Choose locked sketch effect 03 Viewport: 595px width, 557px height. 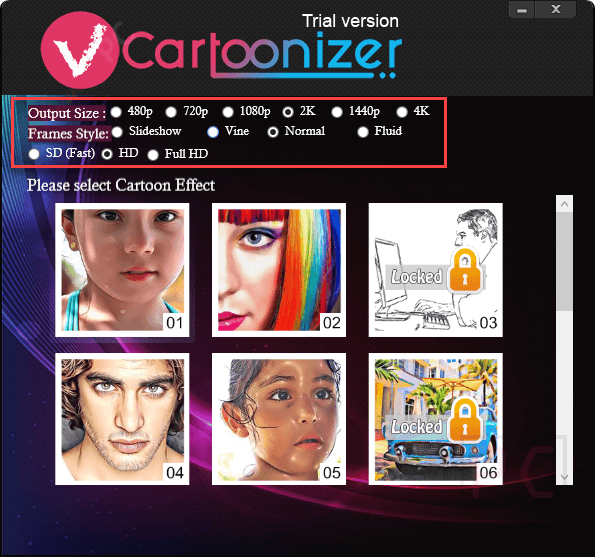[436, 270]
